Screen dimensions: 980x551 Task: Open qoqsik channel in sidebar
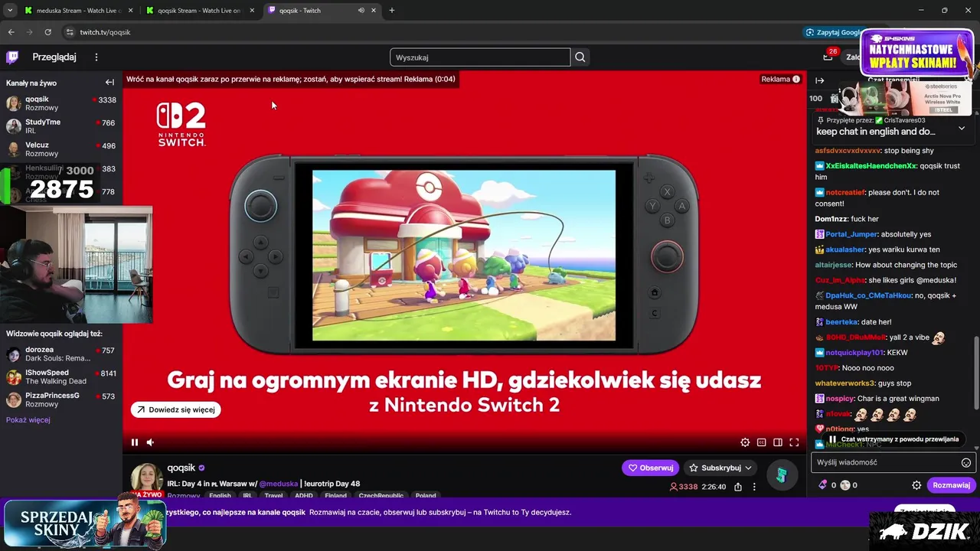pos(61,103)
